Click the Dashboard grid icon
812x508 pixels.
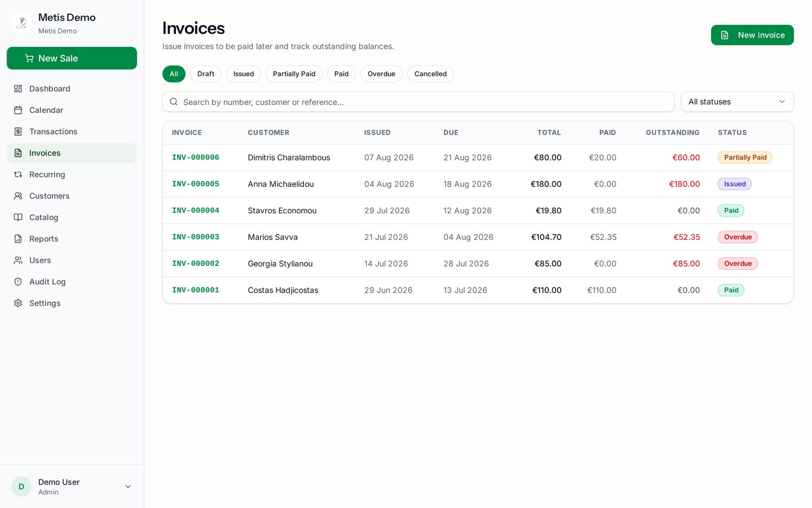click(x=18, y=89)
